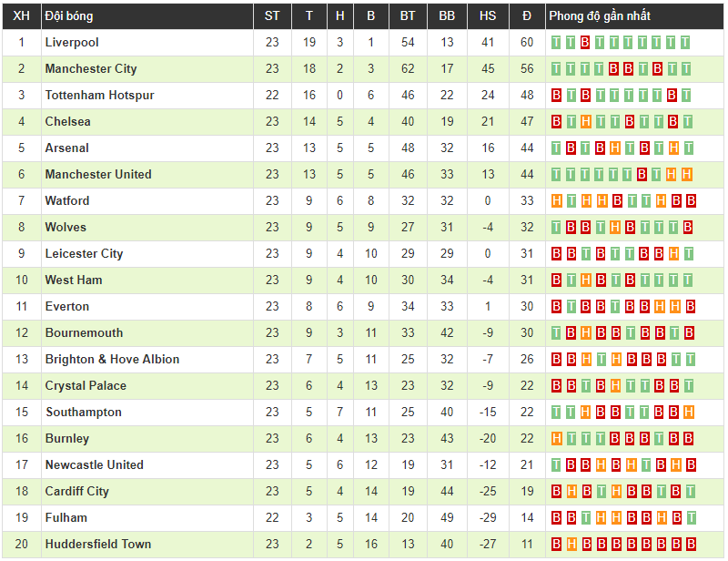The width and height of the screenshot is (728, 561).
Task: Click Manchester United's red B badge
Action: click(x=643, y=175)
